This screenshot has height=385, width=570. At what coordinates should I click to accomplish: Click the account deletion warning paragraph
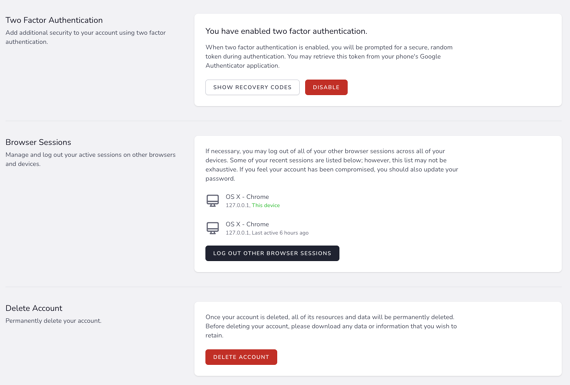(x=331, y=326)
